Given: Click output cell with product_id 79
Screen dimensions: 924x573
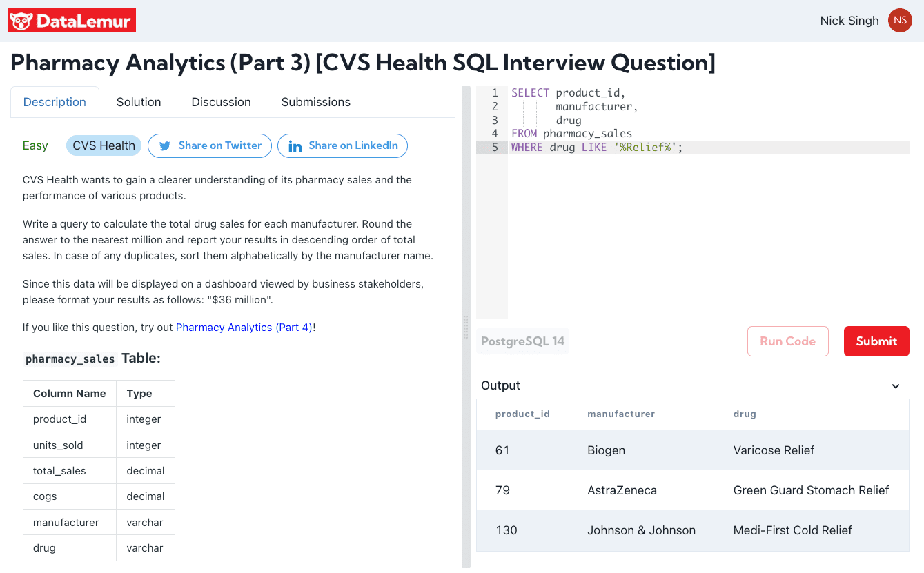Looking at the screenshot, I should [x=502, y=490].
